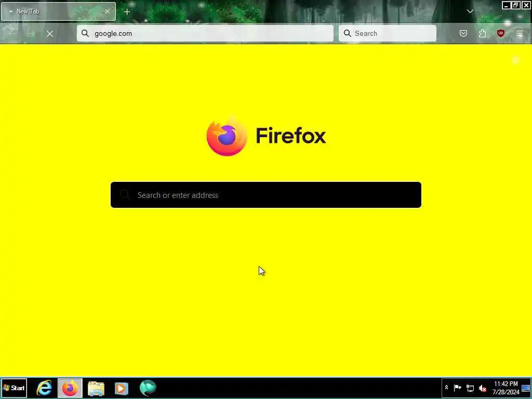Open the teal globe browser taskbar icon
The width and height of the screenshot is (532, 399).
[148, 388]
